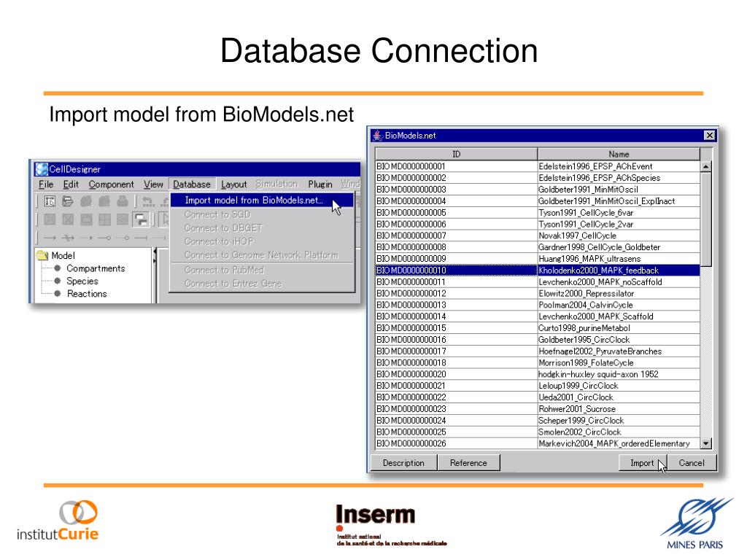Screen dimensions: 747x560
Task: Open the File menu in CellDesigner
Action: [x=46, y=184]
